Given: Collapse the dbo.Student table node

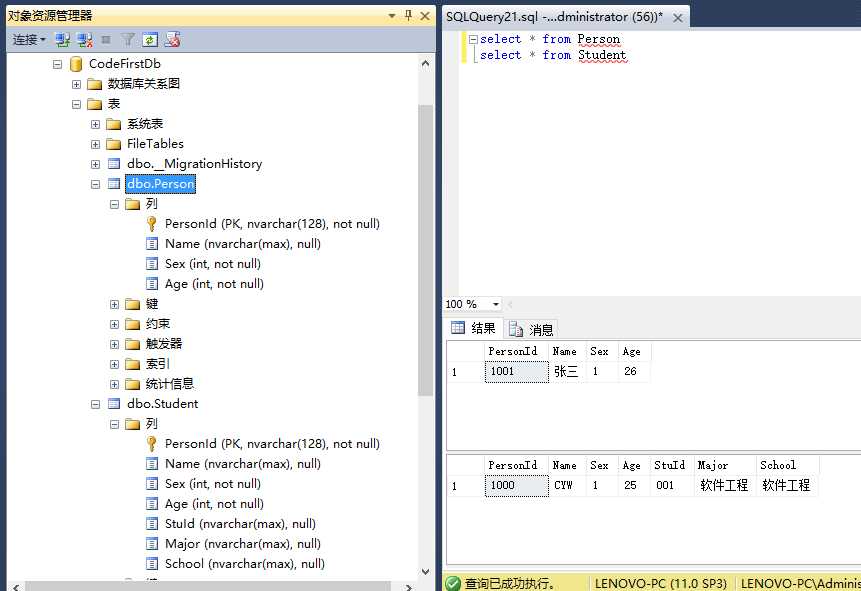Looking at the screenshot, I should [x=96, y=404].
